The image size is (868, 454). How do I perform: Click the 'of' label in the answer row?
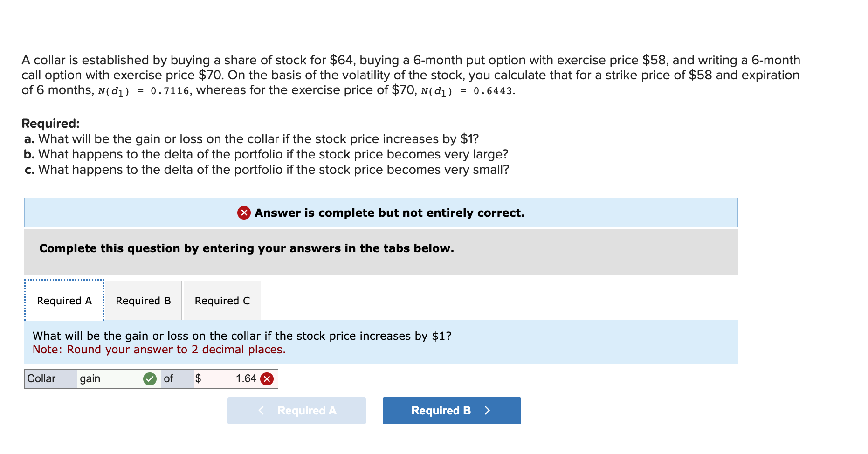coord(169,379)
